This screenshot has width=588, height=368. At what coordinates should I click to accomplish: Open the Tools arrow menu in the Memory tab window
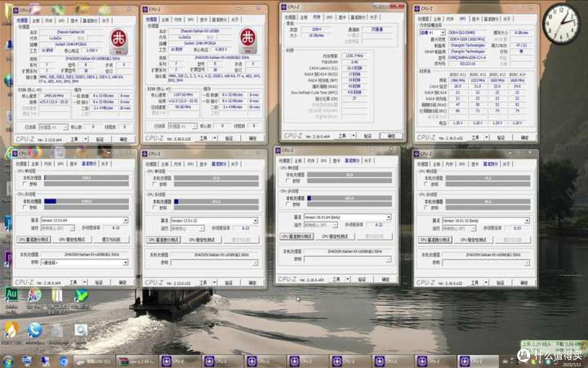[354, 136]
